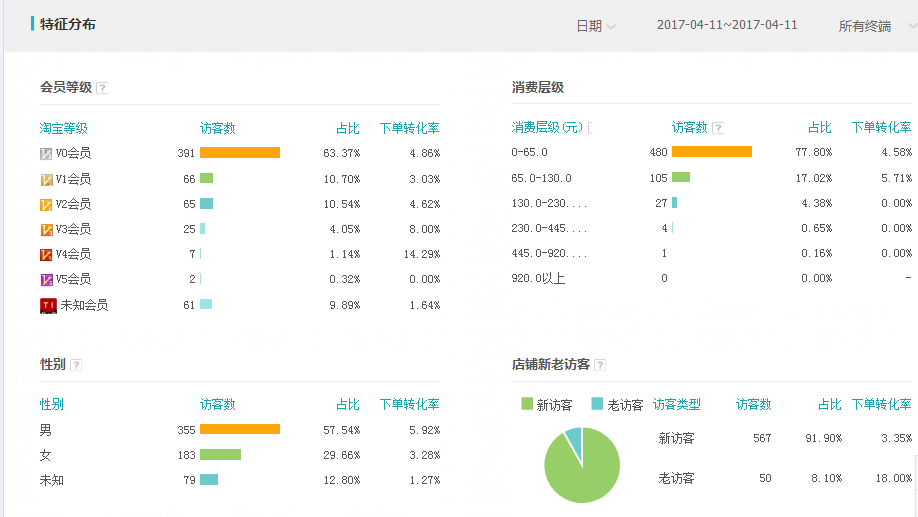Click the V5会员 level badge icon
The image size is (918, 517).
pos(46,279)
